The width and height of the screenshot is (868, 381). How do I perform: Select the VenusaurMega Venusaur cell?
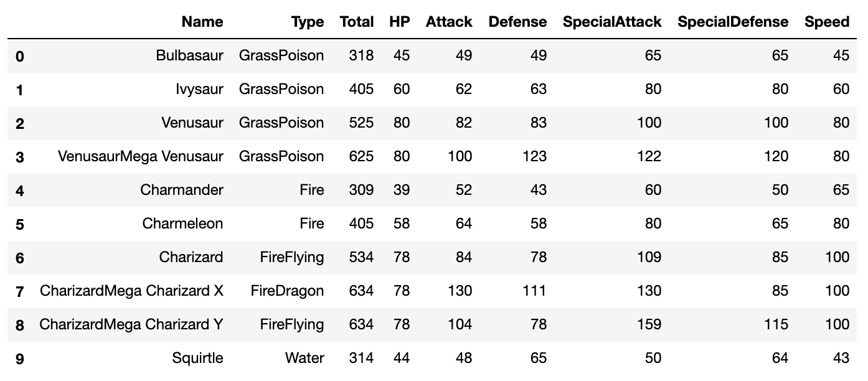pyautogui.click(x=141, y=156)
